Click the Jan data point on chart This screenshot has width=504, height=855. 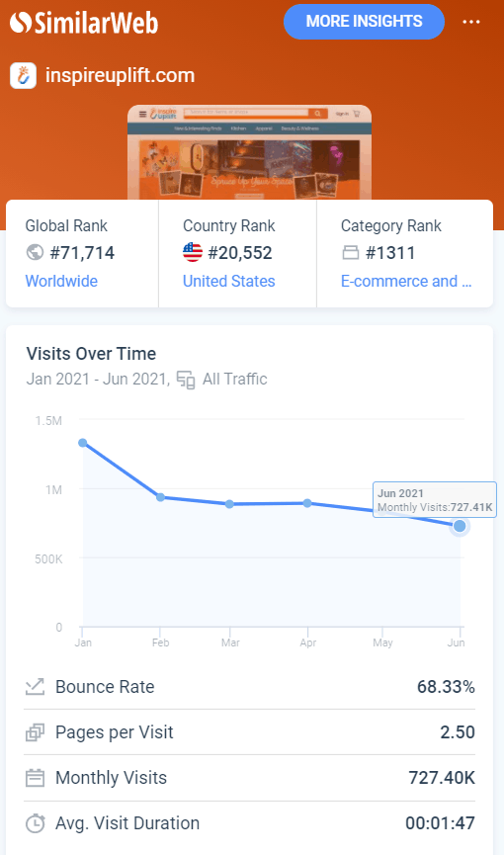click(83, 443)
